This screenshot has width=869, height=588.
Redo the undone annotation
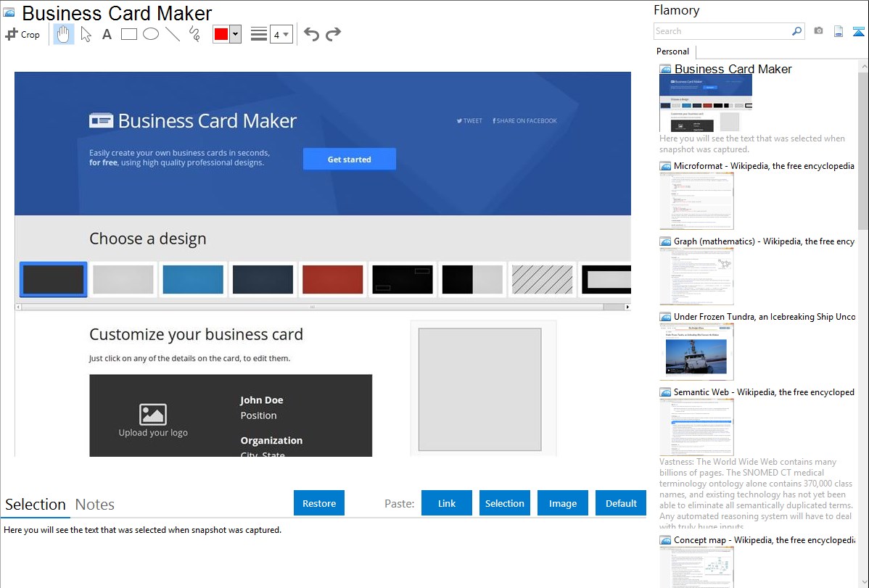tap(333, 34)
